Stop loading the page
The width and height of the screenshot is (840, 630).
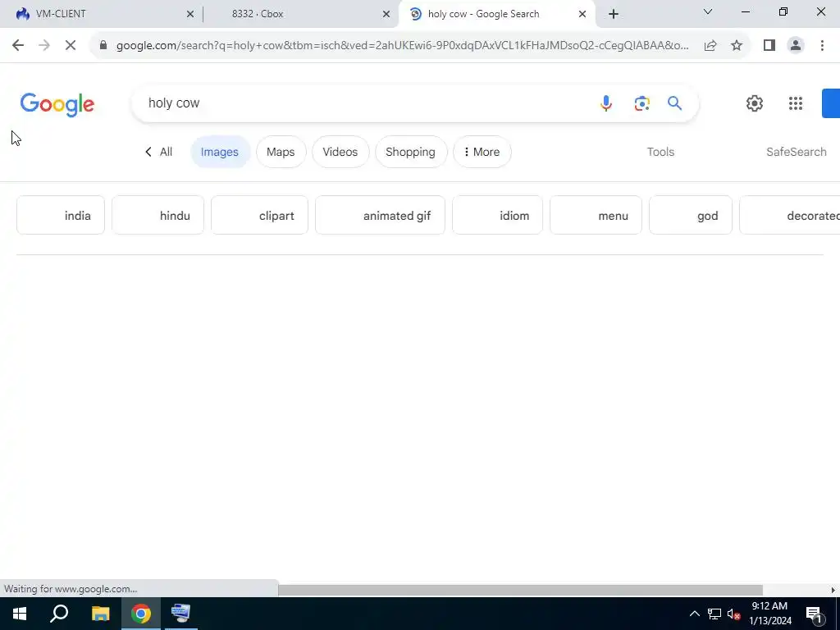tap(71, 46)
